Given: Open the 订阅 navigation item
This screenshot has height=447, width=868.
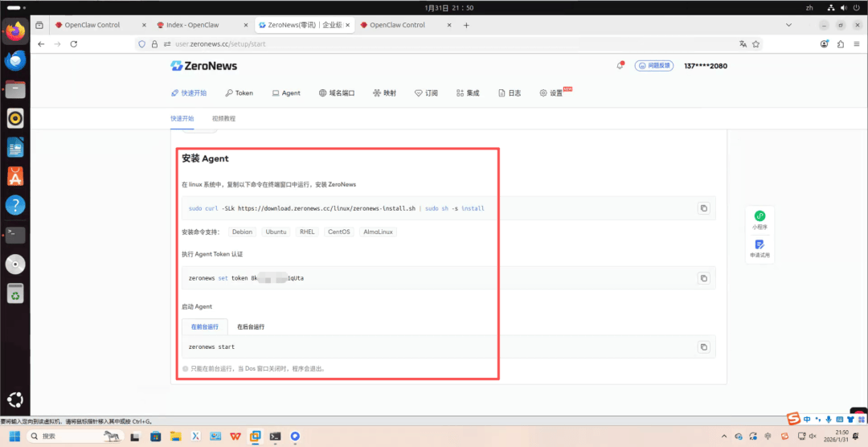Looking at the screenshot, I should [426, 93].
